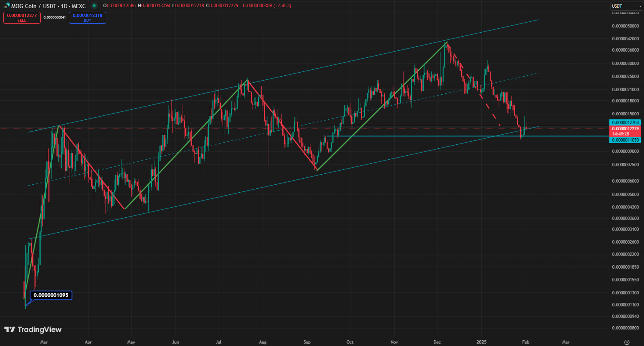Click the Jun label on time axis
Viewport: 644px width, 346px height.
coord(175,342)
